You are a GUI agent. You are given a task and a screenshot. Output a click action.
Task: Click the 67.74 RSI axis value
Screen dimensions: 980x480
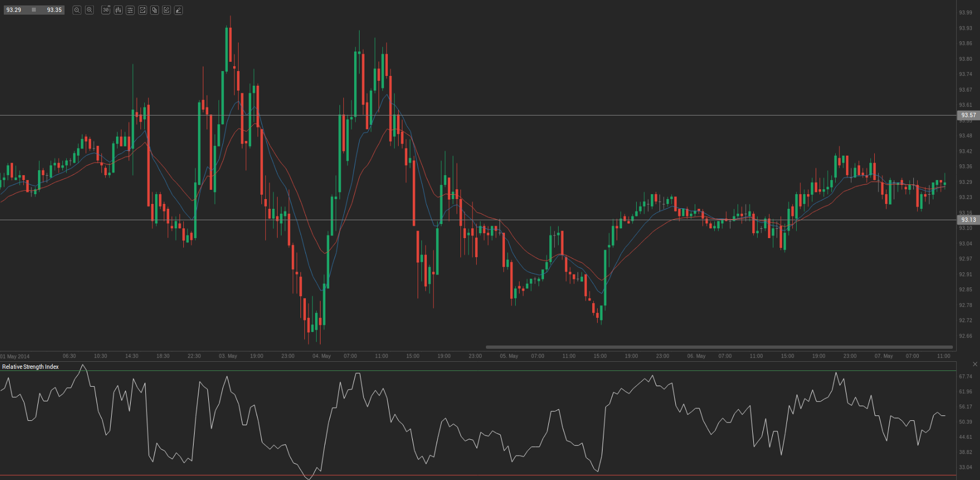click(965, 376)
